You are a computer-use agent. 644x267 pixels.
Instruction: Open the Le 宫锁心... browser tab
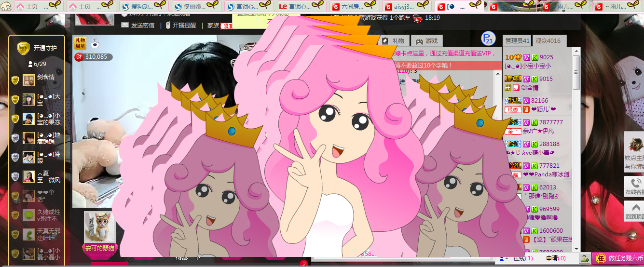tap(301, 6)
